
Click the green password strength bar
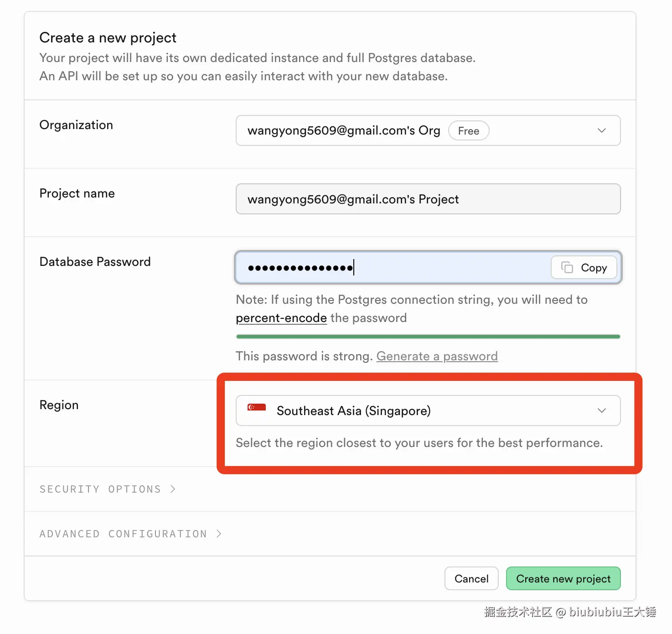pyautogui.click(x=428, y=337)
